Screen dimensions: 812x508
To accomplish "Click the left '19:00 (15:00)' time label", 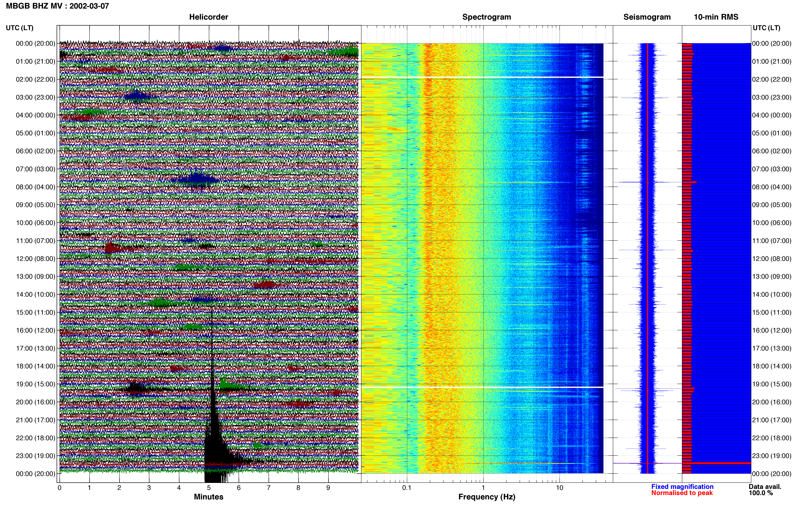I will pos(36,384).
